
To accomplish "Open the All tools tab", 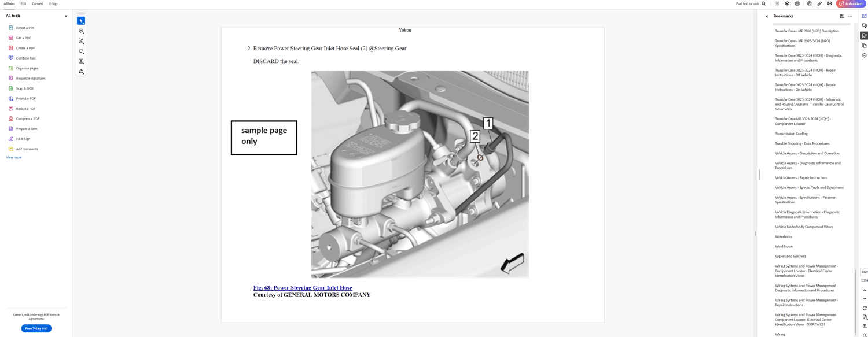I will (9, 3).
